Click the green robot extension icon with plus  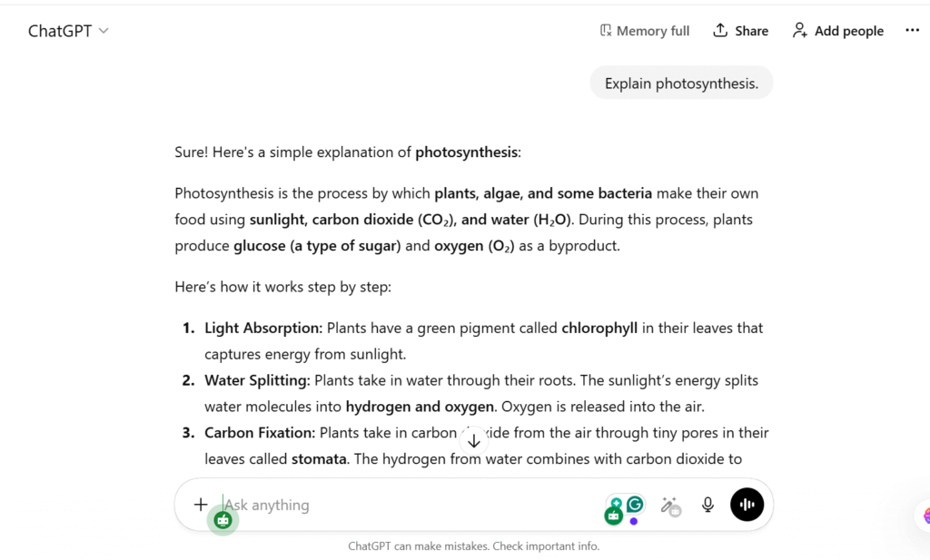pyautogui.click(x=615, y=511)
